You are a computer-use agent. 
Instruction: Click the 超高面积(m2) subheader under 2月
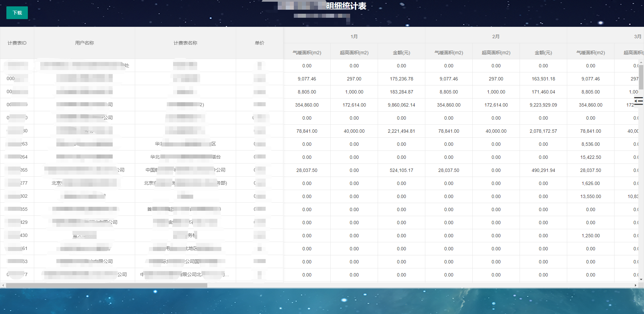click(496, 53)
